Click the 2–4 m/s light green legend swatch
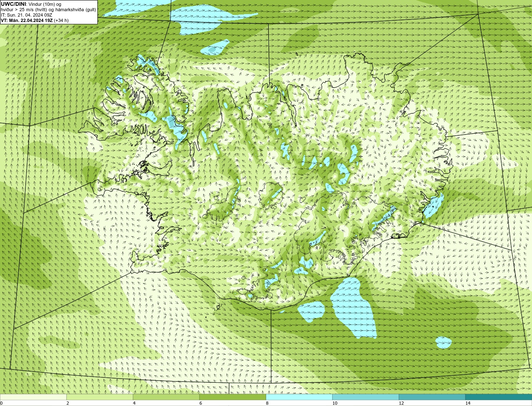This screenshot has height=406, width=532. click(x=100, y=397)
